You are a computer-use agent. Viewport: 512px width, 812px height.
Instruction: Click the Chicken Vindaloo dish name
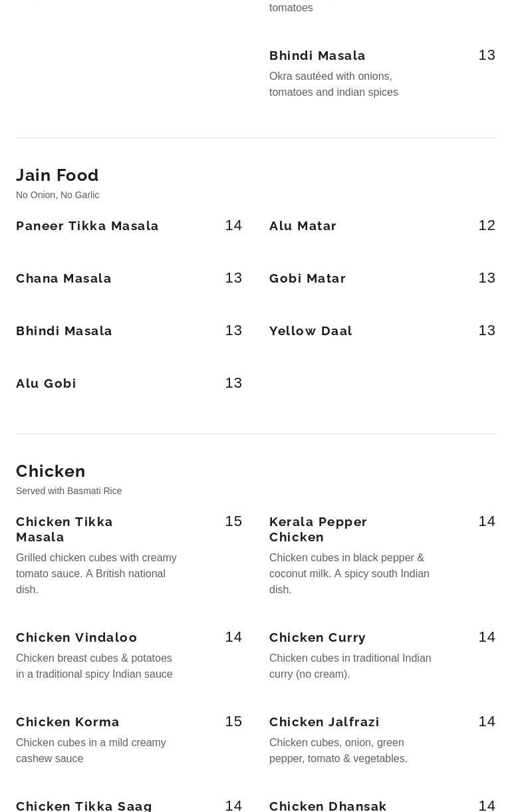pyautogui.click(x=76, y=638)
